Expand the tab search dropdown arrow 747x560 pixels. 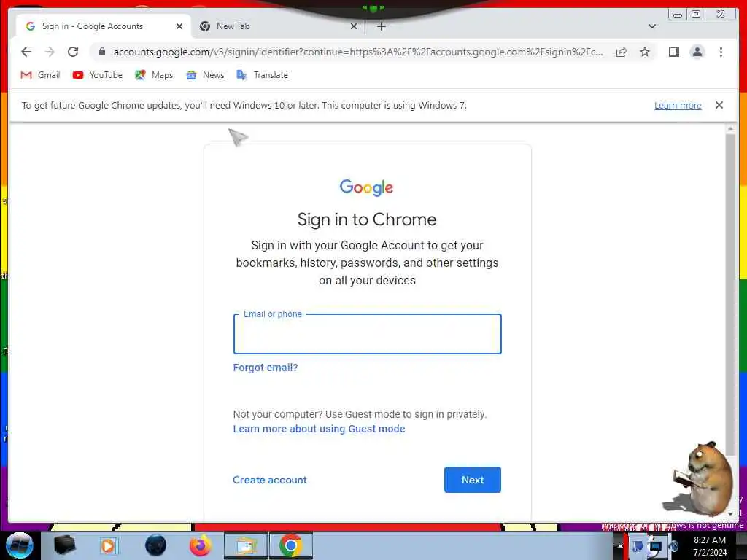pos(651,26)
